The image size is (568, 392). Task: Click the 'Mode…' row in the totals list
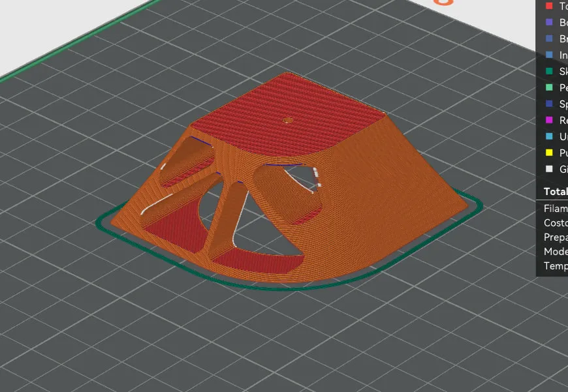556,251
